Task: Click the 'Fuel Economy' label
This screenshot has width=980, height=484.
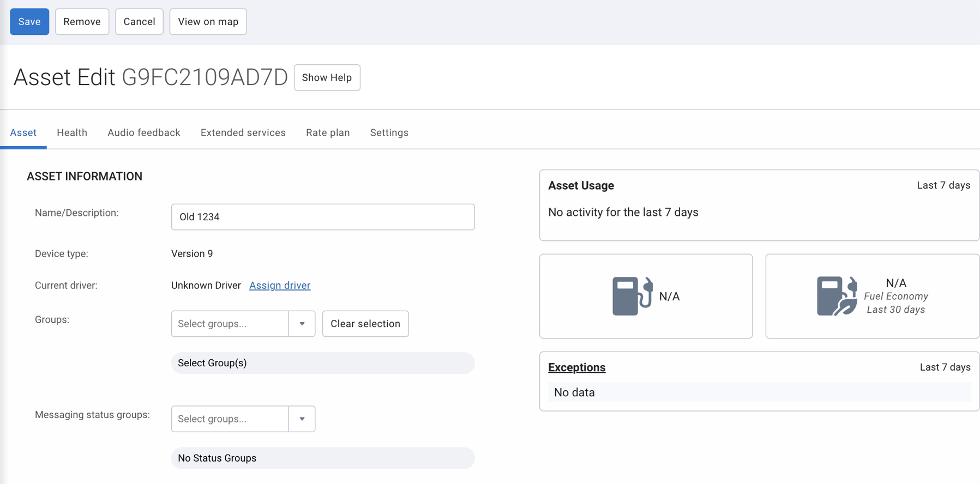Action: pos(896,296)
